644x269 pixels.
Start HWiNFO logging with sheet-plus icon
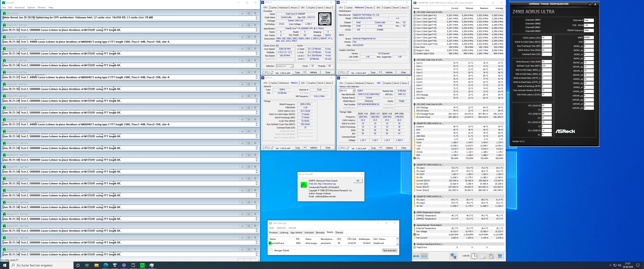tap(483, 256)
